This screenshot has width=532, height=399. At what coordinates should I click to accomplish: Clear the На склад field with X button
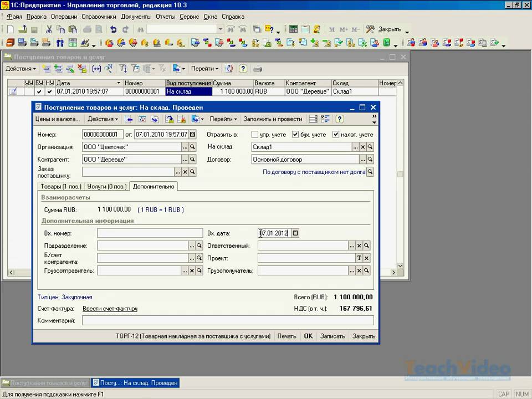tap(362, 147)
